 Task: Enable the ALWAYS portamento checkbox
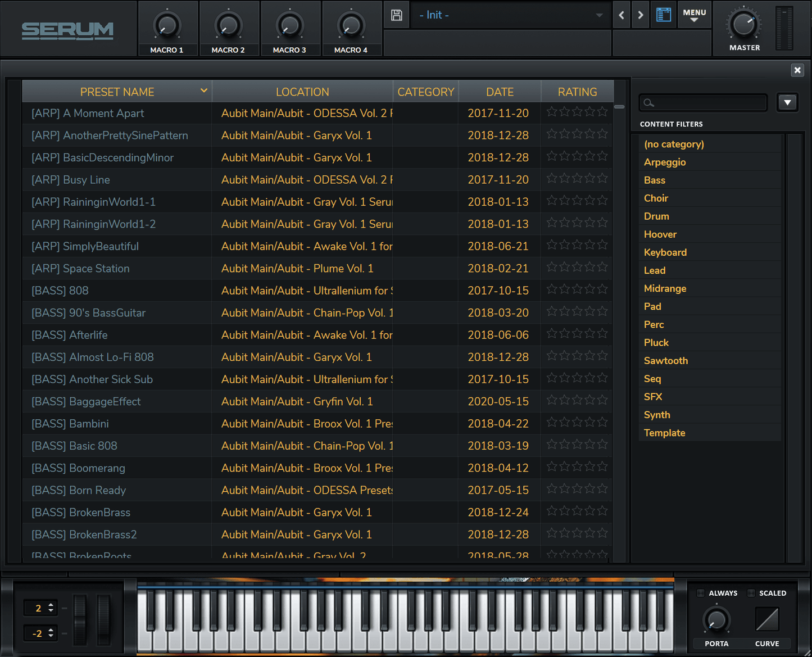701,593
